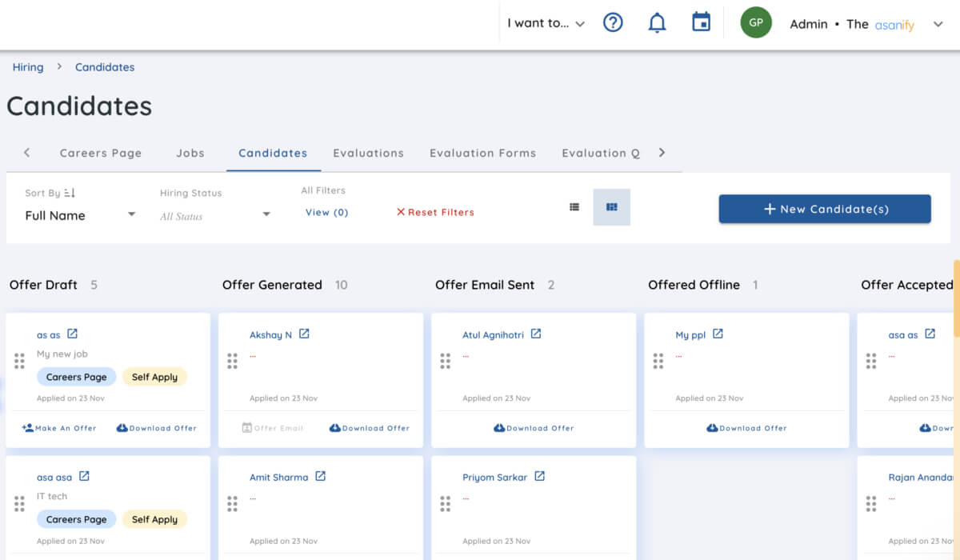The image size is (960, 560).
Task: Click drag handle on asa asa card
Action: [x=19, y=503]
